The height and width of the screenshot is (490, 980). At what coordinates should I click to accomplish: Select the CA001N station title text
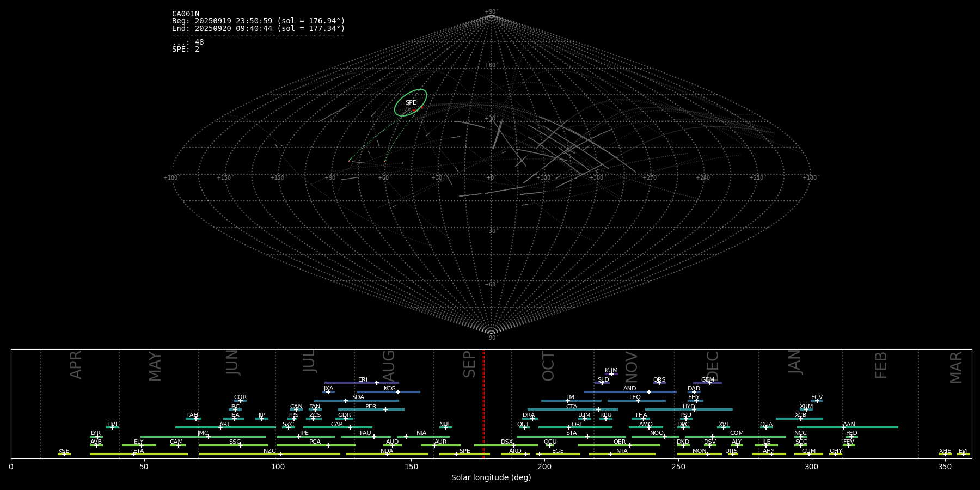(186, 14)
